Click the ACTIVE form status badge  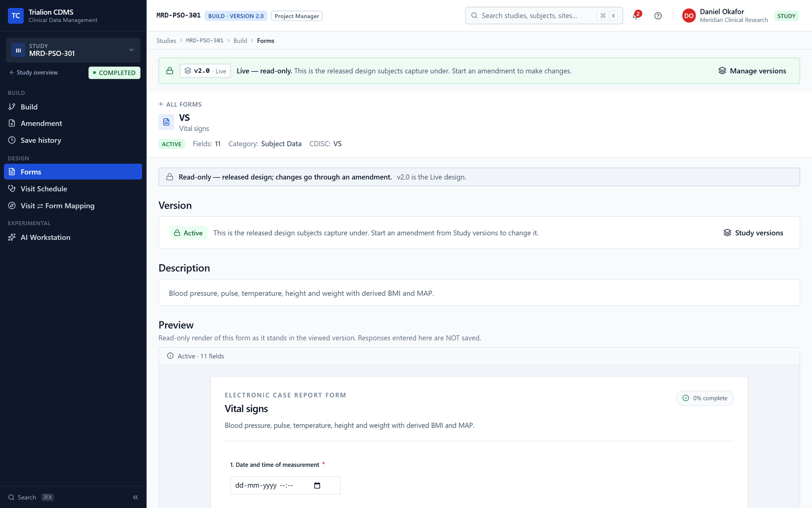tap(172, 144)
